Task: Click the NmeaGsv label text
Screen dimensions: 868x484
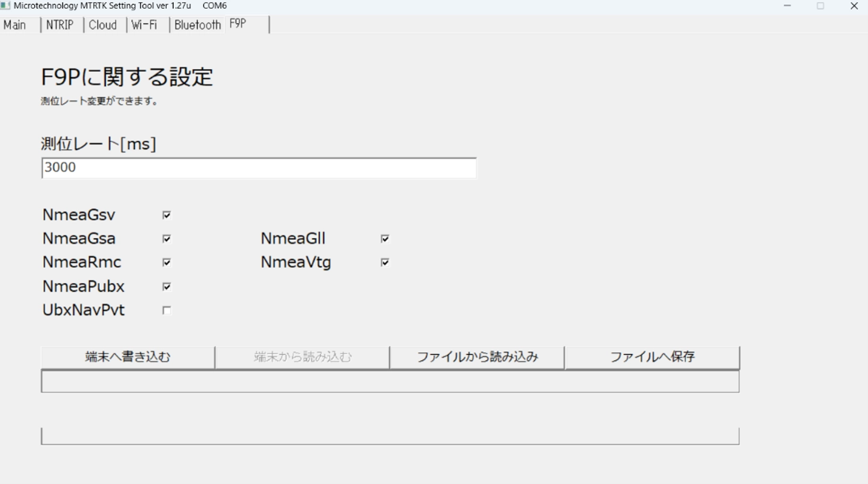Action: pyautogui.click(x=79, y=215)
